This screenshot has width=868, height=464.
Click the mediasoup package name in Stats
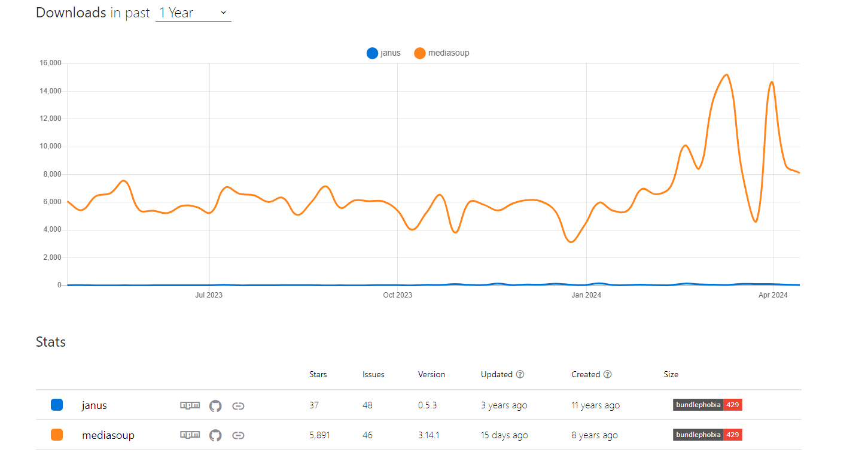click(x=108, y=436)
